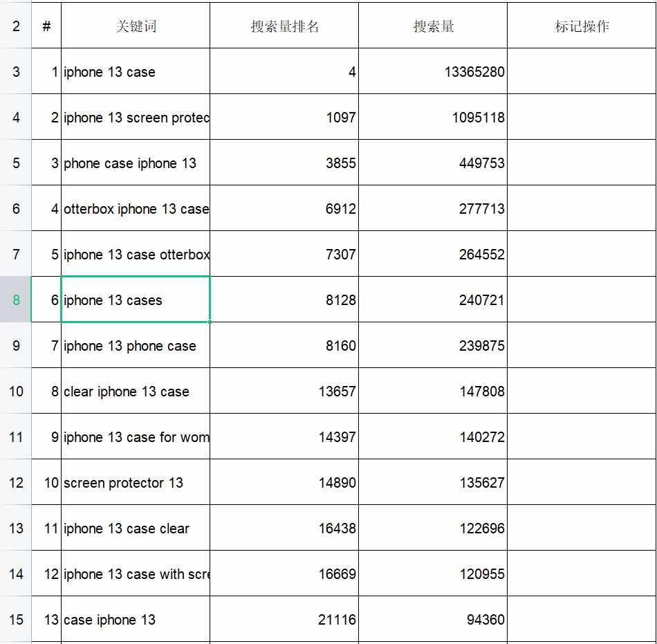The image size is (657, 644).
Task: Select rank value 7307
Action: [x=284, y=254]
